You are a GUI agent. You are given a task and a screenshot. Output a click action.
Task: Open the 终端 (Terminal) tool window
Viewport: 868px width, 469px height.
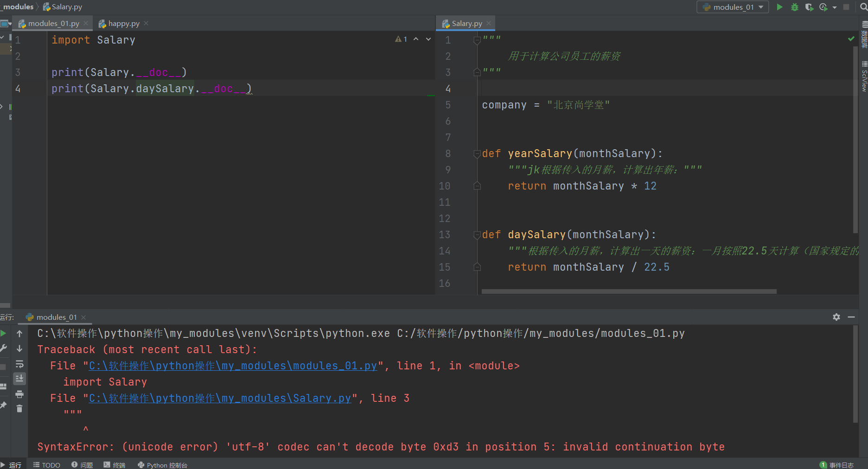115,465
